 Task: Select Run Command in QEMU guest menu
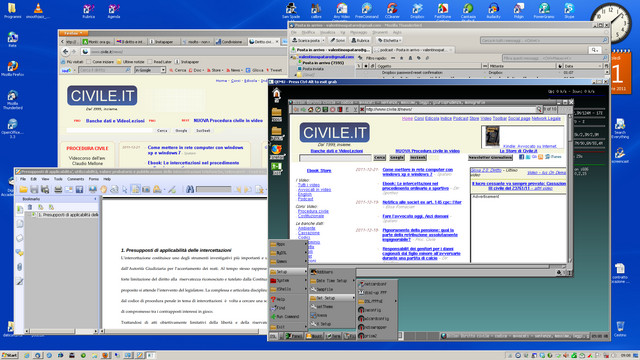288,317
